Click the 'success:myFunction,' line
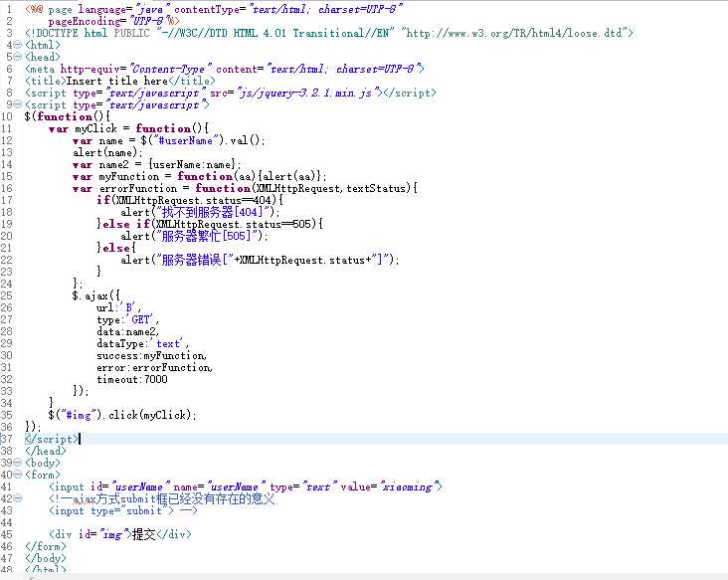 pyautogui.click(x=151, y=356)
